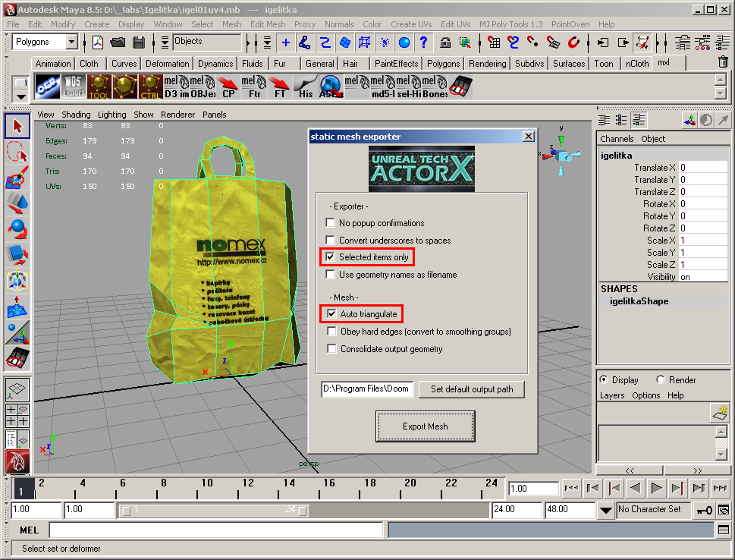The width and height of the screenshot is (735, 560).
Task: Click the auto keyframe key icon
Action: pyautogui.click(x=704, y=510)
